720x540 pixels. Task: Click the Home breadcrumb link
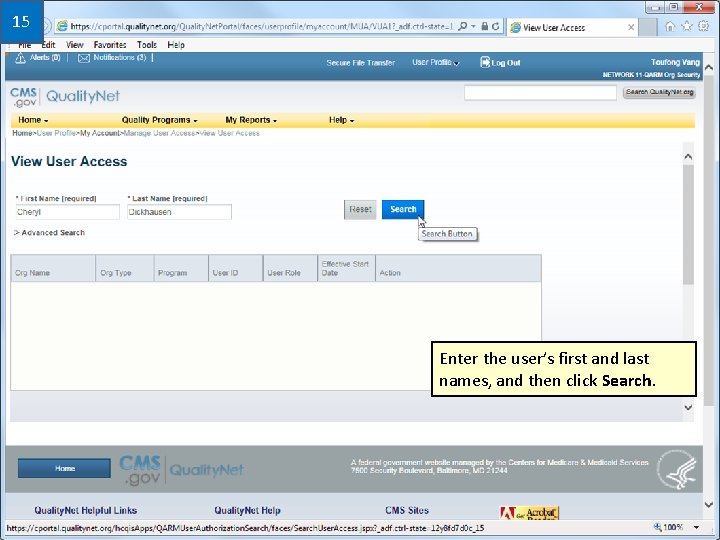(22, 133)
